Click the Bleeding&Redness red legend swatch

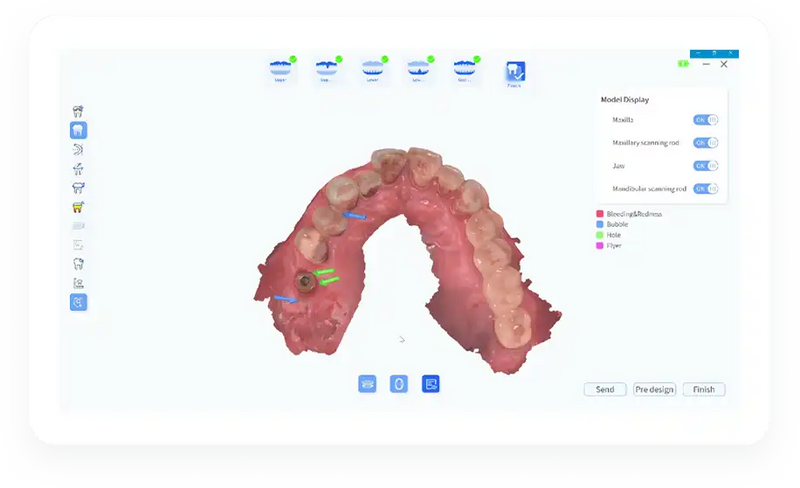(x=600, y=214)
